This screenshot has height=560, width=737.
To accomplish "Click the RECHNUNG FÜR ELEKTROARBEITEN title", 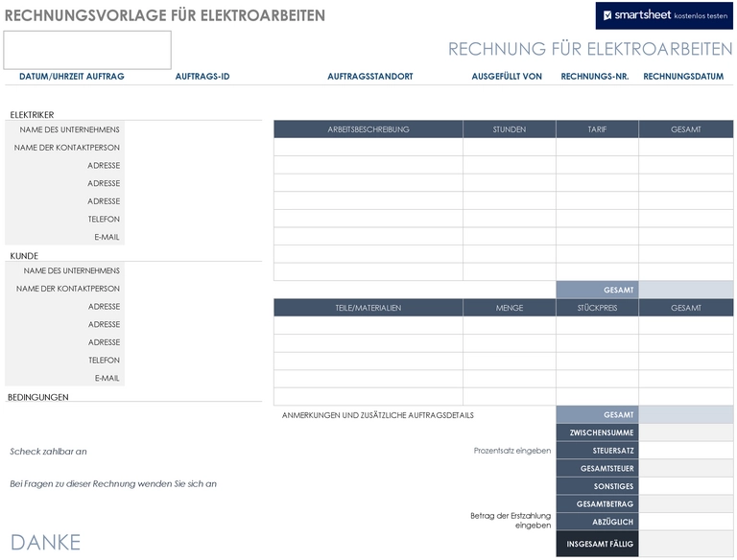I will (x=590, y=49).
